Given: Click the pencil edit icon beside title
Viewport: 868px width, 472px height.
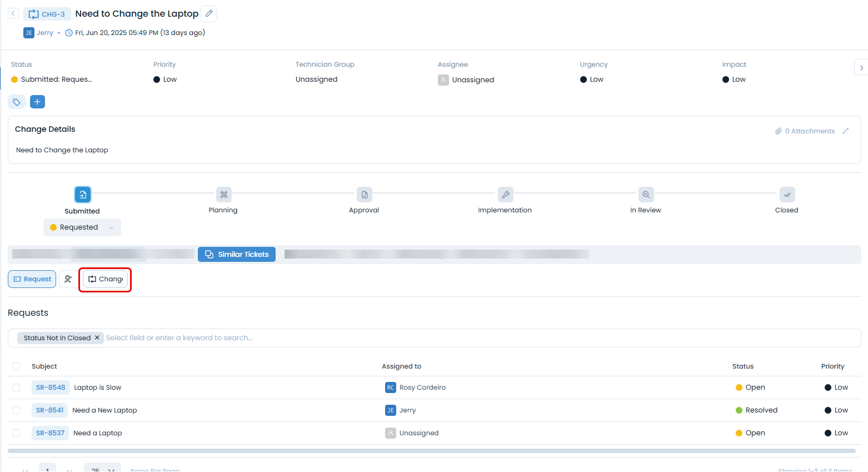Looking at the screenshot, I should click(209, 14).
